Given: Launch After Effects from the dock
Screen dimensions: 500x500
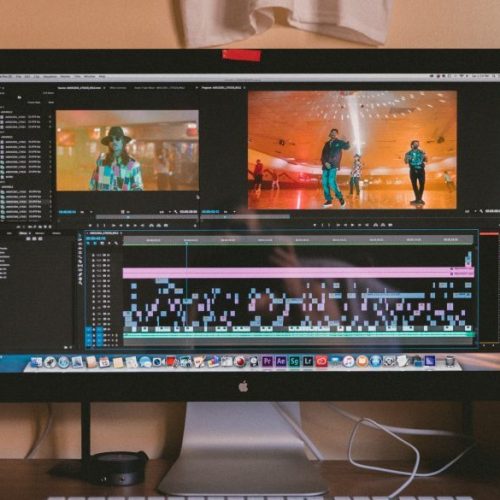Looking at the screenshot, I should (x=281, y=361).
